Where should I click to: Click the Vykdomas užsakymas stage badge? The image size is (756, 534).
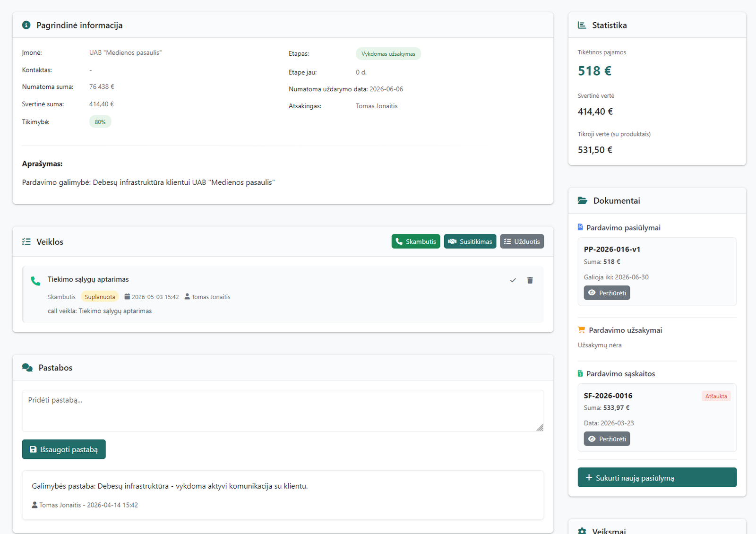(x=388, y=54)
